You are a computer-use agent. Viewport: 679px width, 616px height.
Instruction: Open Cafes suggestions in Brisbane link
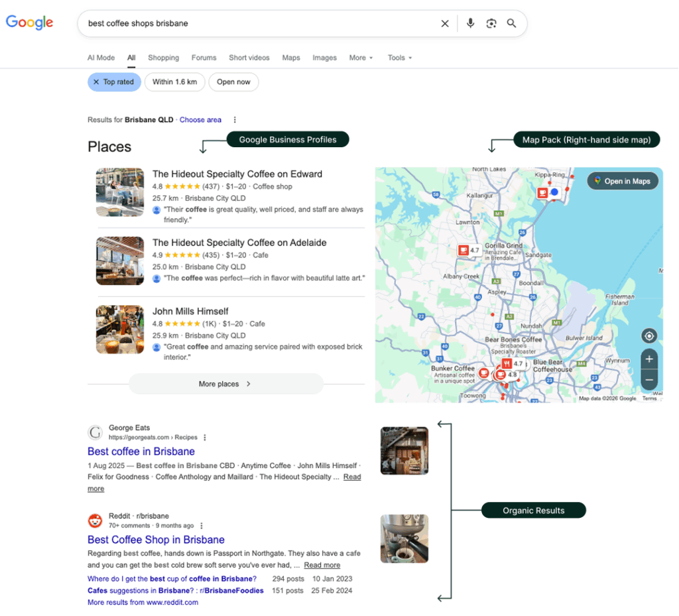coord(175,590)
